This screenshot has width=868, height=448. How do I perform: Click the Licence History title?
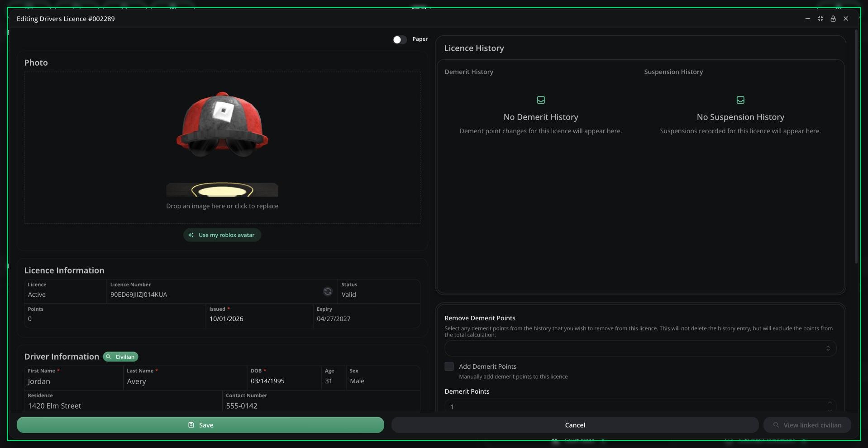click(x=474, y=48)
